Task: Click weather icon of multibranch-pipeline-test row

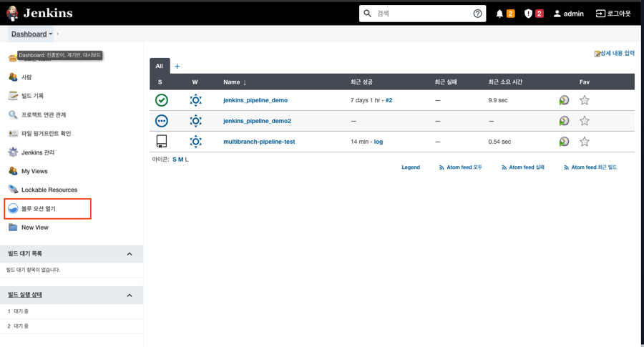Action: coord(195,142)
